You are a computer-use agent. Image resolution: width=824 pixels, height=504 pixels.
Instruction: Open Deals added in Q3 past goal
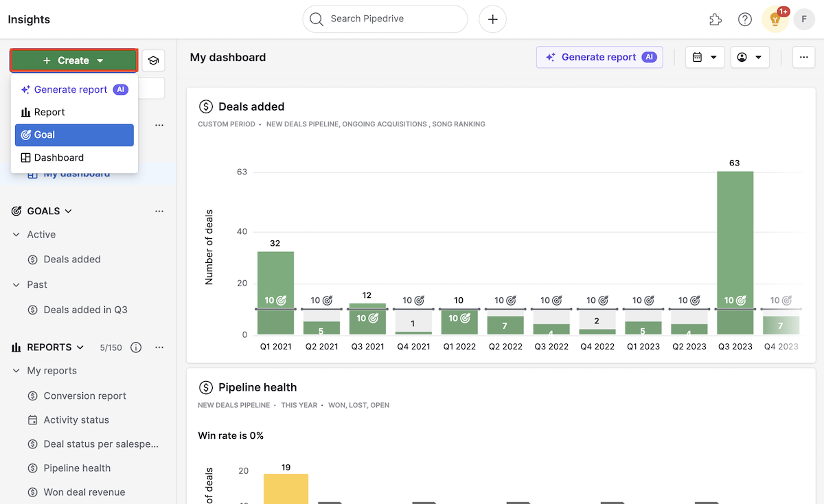pos(85,310)
